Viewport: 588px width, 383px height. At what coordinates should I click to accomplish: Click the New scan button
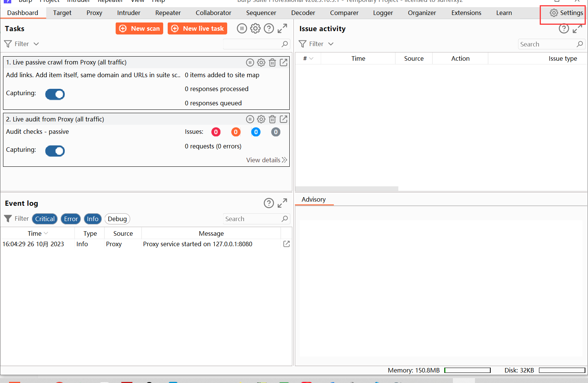[139, 28]
